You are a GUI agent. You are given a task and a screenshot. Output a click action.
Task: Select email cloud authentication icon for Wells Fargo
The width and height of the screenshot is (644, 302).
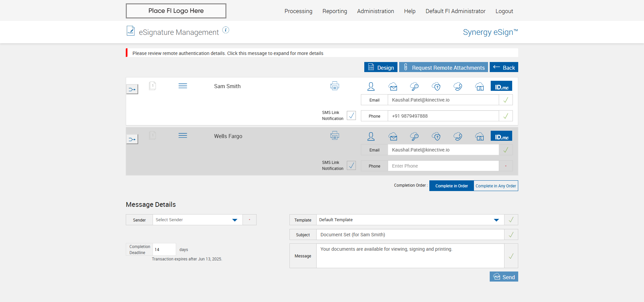tap(393, 136)
